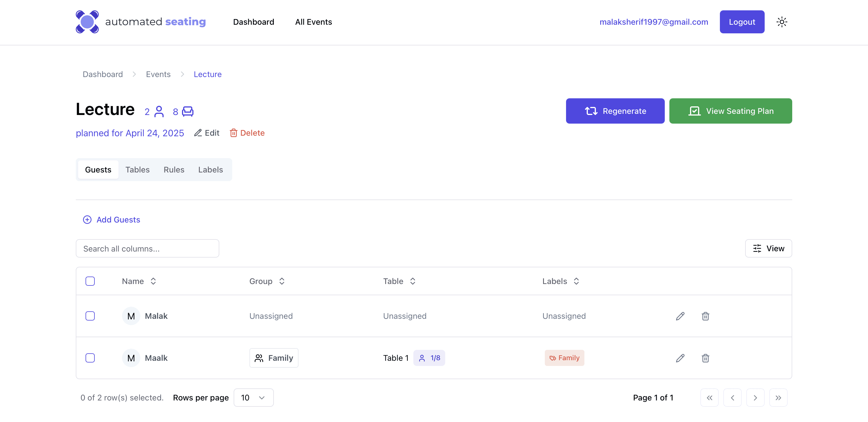Switch to the Tables tab
This screenshot has width=868, height=422.
coord(137,170)
